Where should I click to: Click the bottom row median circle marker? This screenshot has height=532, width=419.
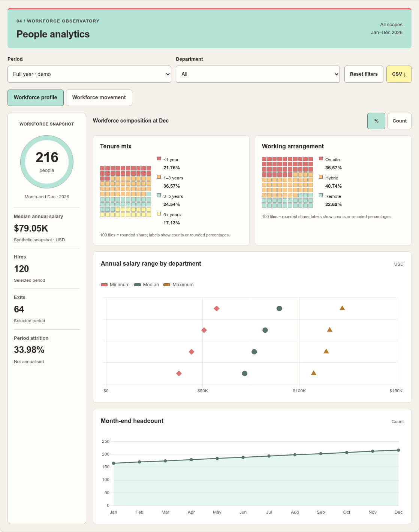tap(245, 374)
